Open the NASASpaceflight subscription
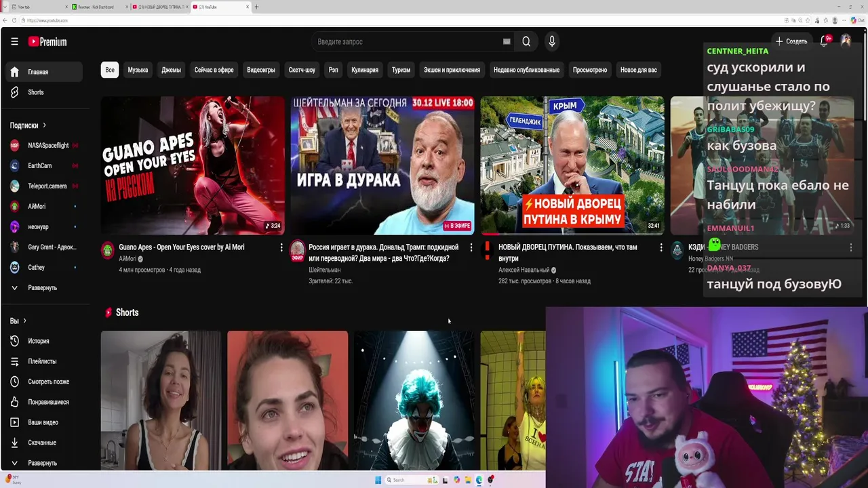Image resolution: width=868 pixels, height=488 pixels. [44, 145]
